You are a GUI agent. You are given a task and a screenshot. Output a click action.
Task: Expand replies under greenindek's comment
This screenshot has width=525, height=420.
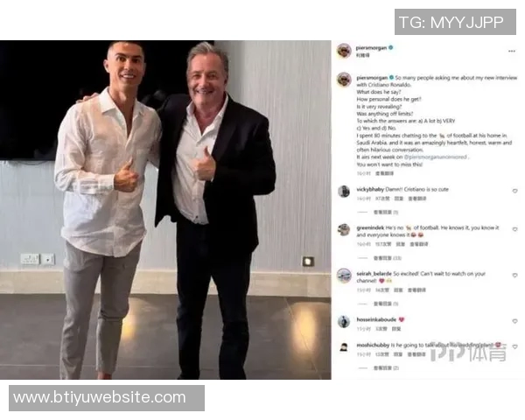(388, 258)
